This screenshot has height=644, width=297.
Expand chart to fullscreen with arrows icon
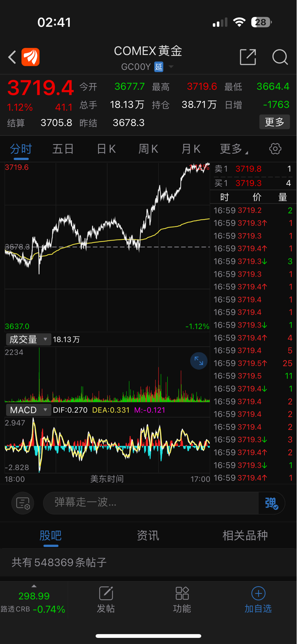coord(199,361)
